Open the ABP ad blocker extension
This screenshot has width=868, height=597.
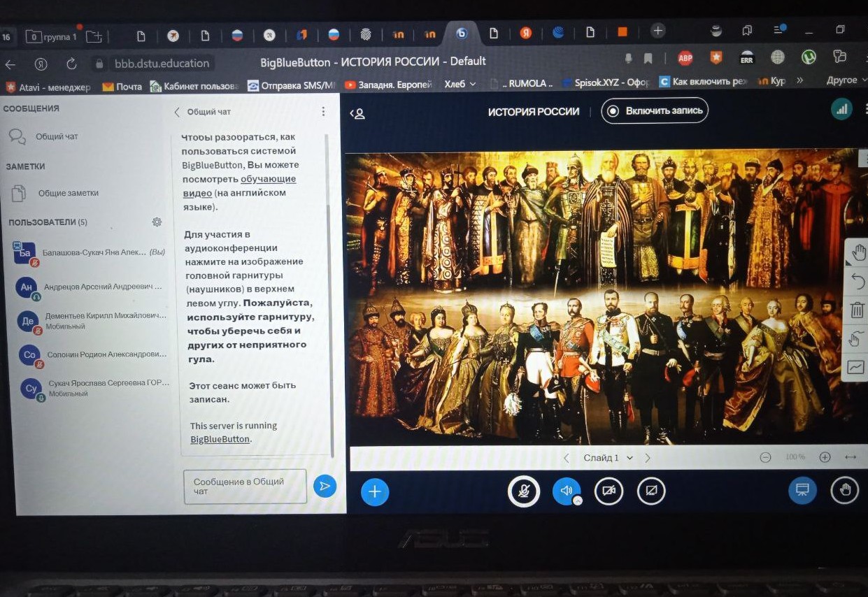click(685, 58)
